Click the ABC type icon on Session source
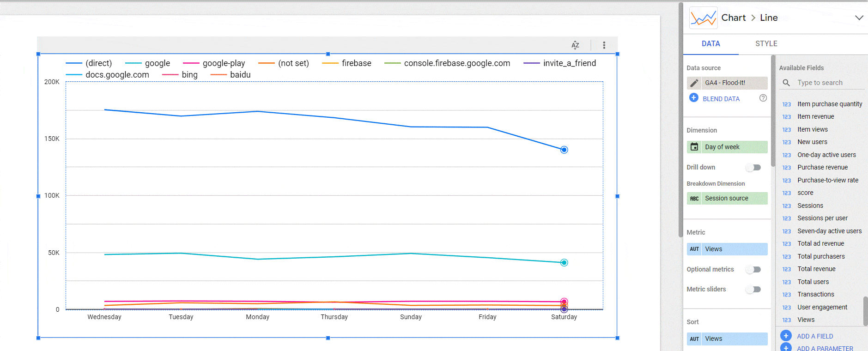The width and height of the screenshot is (868, 351). point(694,198)
